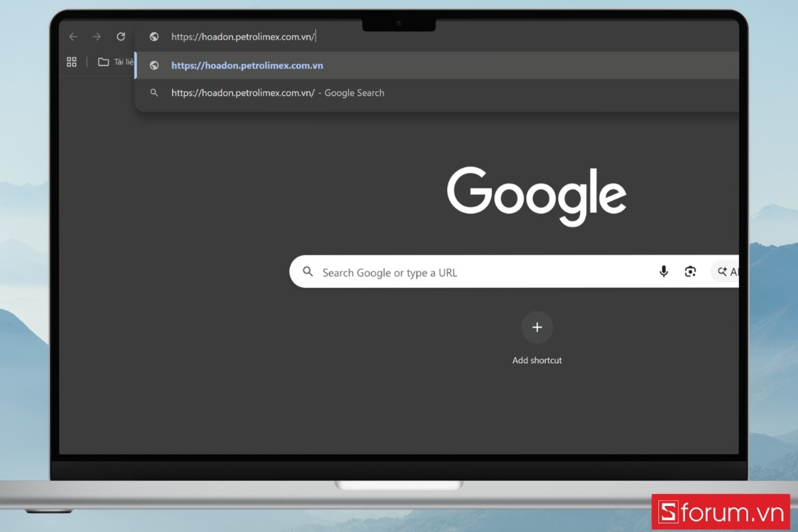Click the magnifier icon in Google Search suggestion
The image size is (798, 532).
coord(154,93)
